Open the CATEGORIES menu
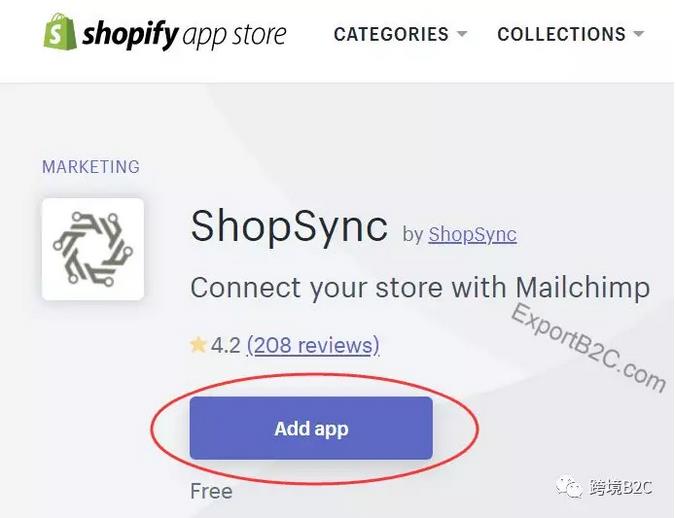The height and width of the screenshot is (518, 676). [391, 34]
